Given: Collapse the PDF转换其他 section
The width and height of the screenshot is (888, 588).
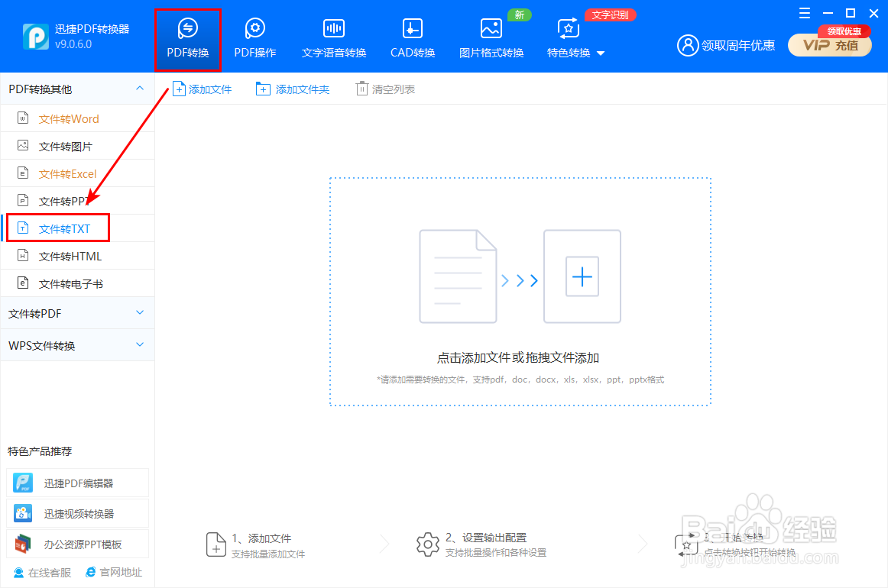Looking at the screenshot, I should (x=140, y=89).
